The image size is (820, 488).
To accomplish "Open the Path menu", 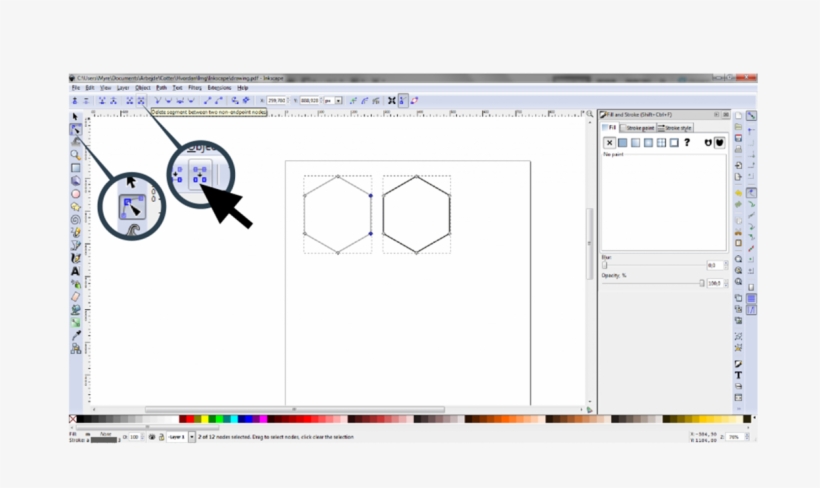I will (161, 88).
